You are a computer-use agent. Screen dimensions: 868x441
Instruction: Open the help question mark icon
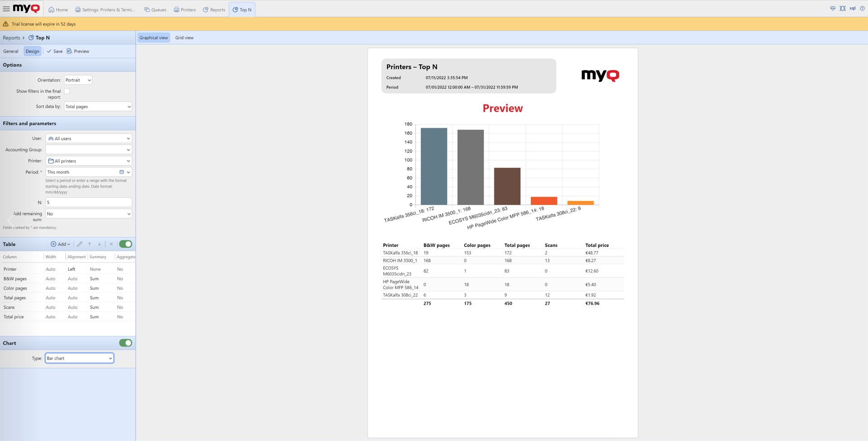[x=862, y=9]
